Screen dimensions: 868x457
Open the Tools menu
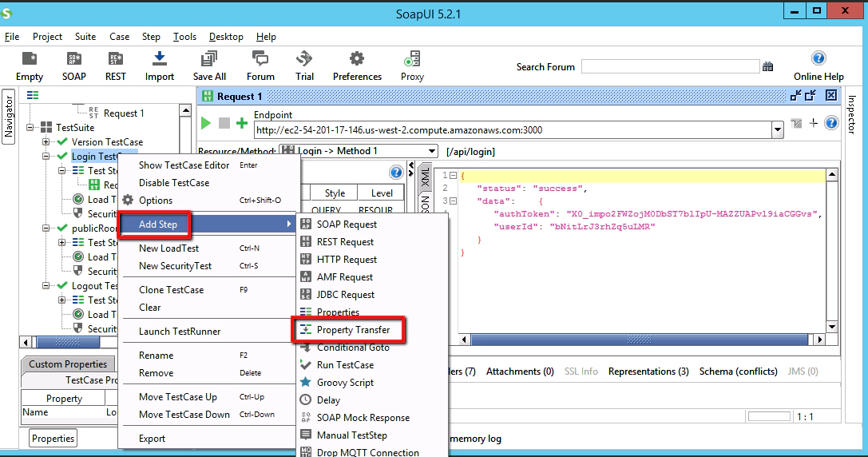point(184,37)
